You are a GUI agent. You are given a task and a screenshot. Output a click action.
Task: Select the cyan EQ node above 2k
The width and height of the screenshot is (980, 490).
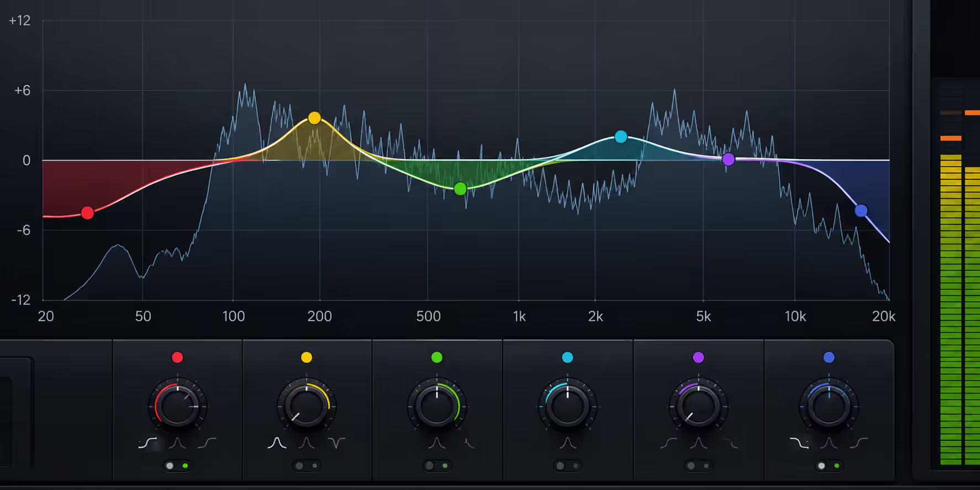621,136
